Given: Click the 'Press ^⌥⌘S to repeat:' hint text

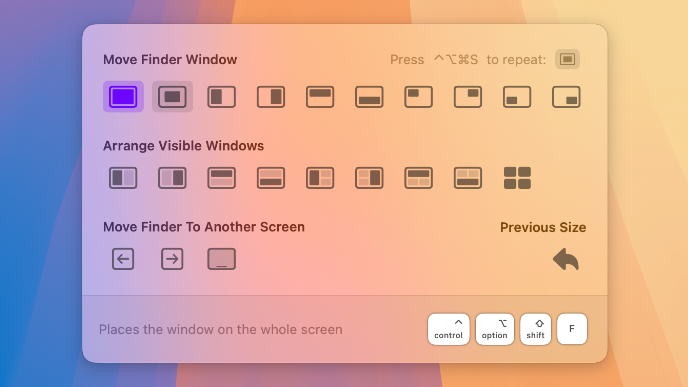Looking at the screenshot, I should (468, 60).
